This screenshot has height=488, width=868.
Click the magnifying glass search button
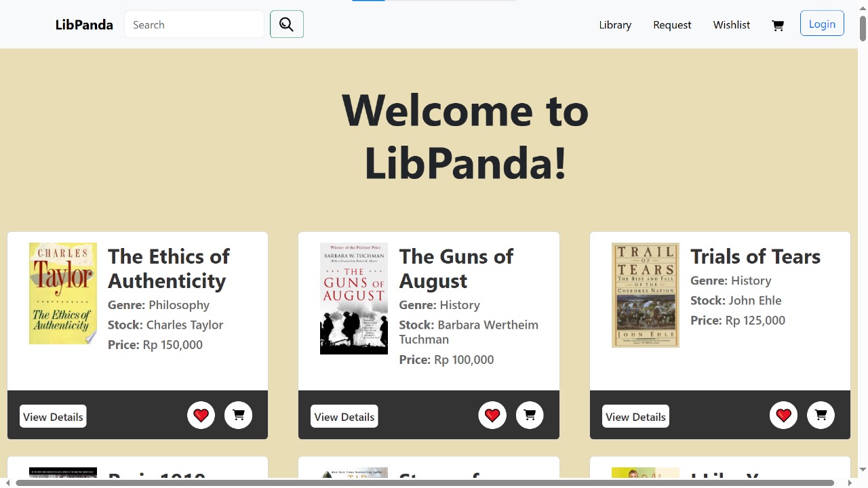point(286,24)
